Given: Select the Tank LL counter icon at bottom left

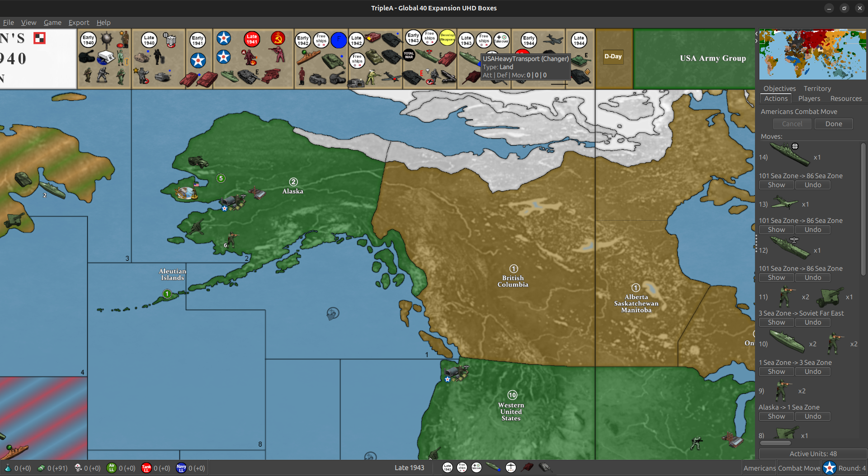Looking at the screenshot, I should 146,468.
